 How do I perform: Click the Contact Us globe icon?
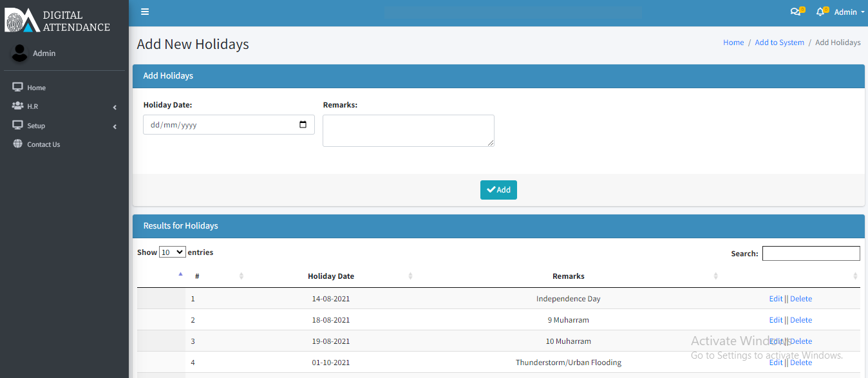coord(17,144)
